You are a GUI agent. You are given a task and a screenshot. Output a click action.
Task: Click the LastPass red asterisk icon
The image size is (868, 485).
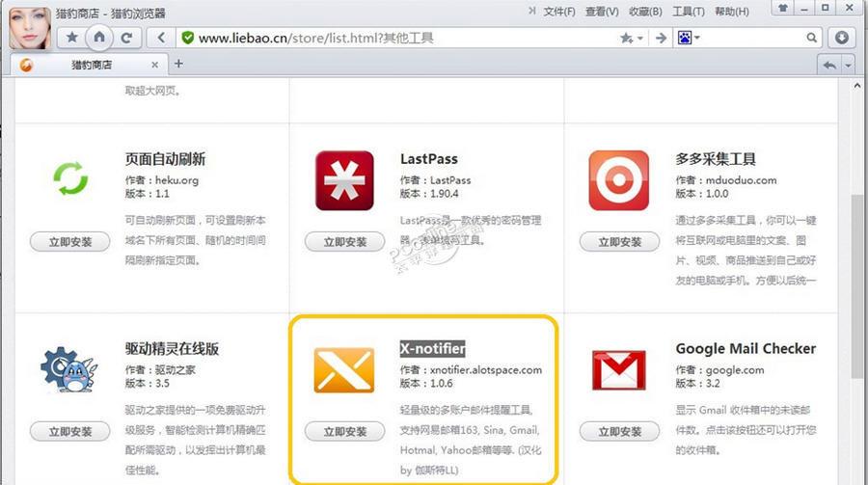(344, 180)
